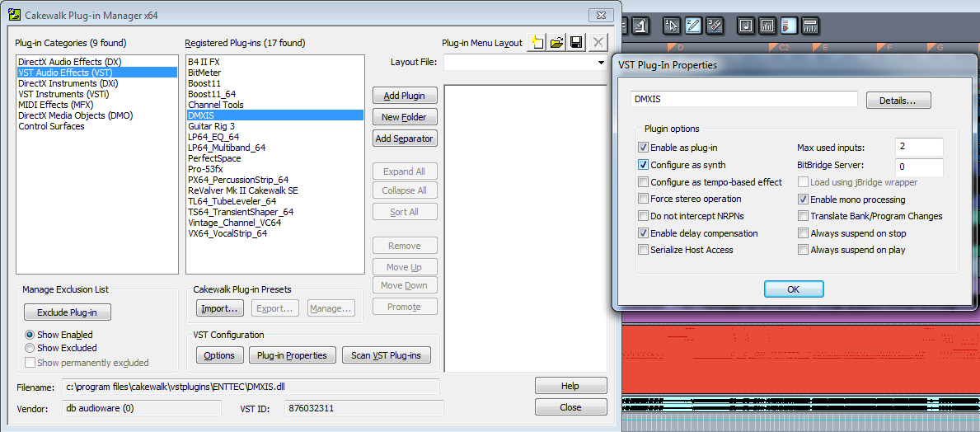The image size is (980, 432).
Task: Uncheck Configure as synth
Action: click(643, 165)
